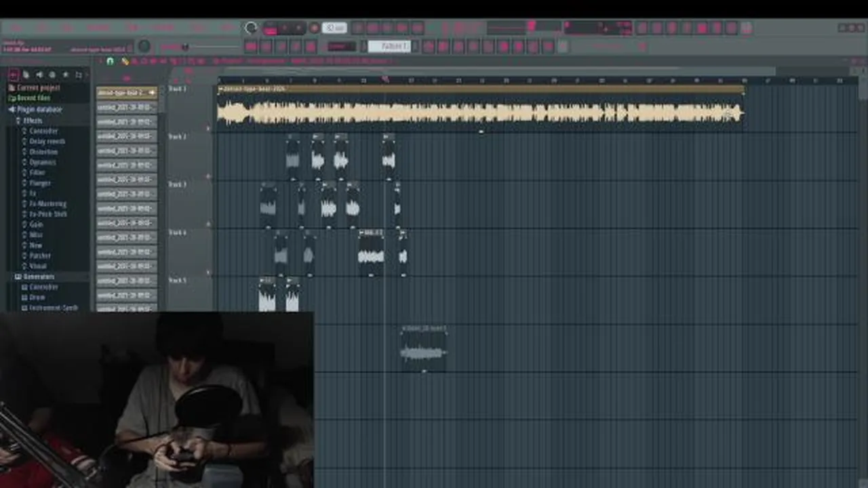Open the ADD menu
Viewport: 868px width, 488px height.
[66, 28]
